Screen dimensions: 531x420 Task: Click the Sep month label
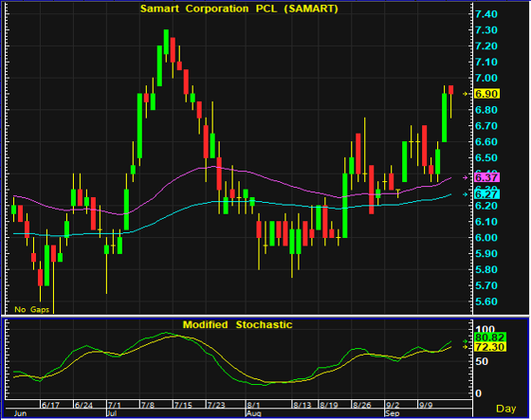click(x=393, y=413)
